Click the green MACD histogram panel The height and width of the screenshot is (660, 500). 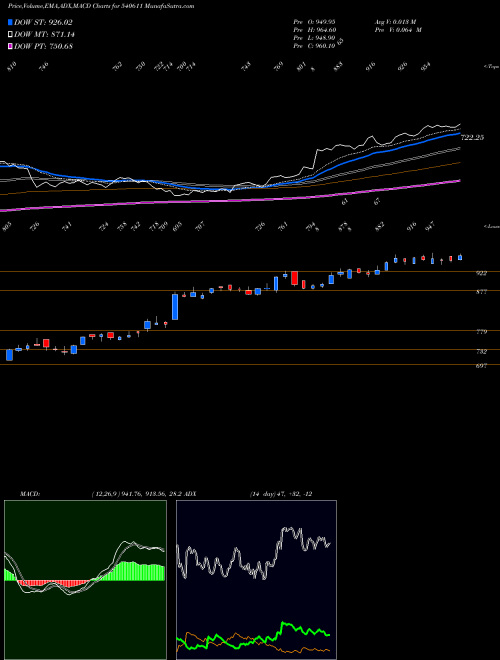(x=85, y=580)
